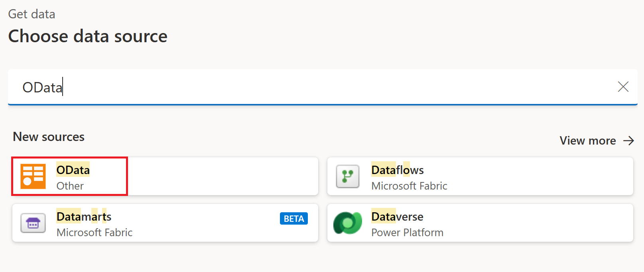Click the Get data heading
Image resolution: width=644 pixels, height=272 pixels.
(x=32, y=14)
